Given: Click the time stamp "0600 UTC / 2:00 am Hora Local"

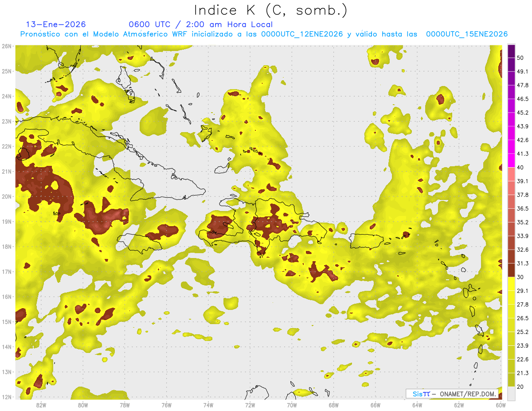Looking at the screenshot, I should point(200,24).
